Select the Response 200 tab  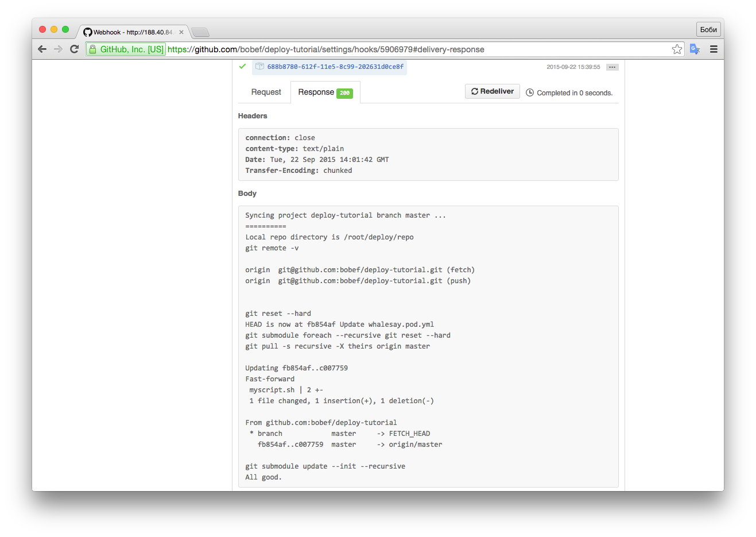[325, 92]
